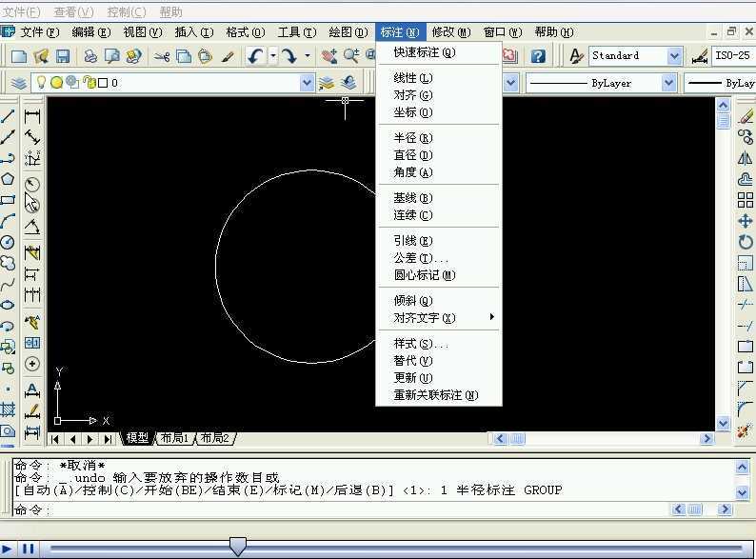
Task: Click the pause button in the player
Action: click(x=29, y=549)
